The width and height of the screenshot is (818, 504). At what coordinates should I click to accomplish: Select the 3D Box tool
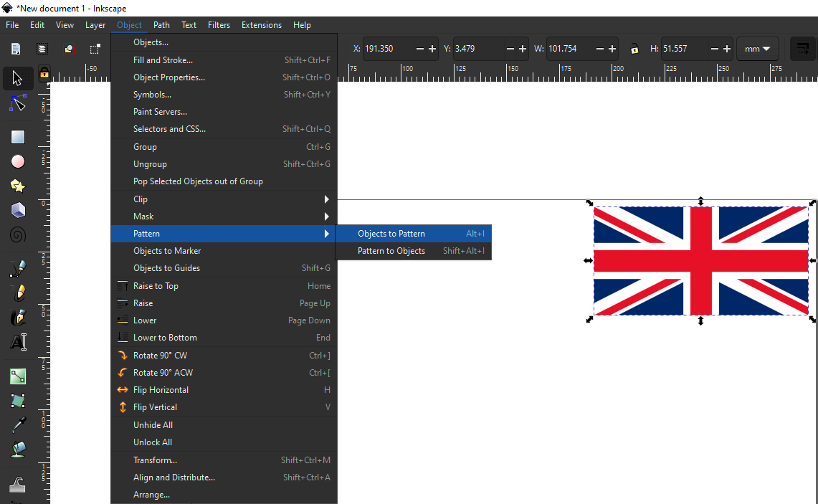18,210
